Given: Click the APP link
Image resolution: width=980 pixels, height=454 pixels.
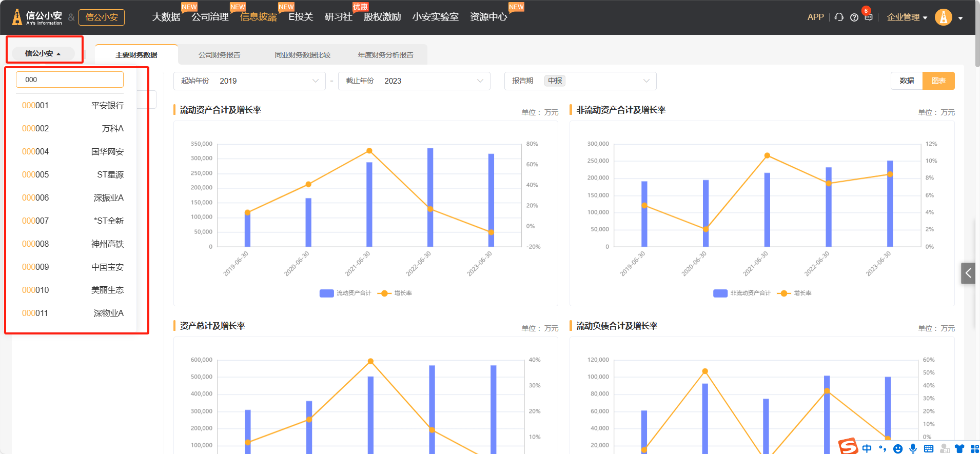Looking at the screenshot, I should [815, 17].
